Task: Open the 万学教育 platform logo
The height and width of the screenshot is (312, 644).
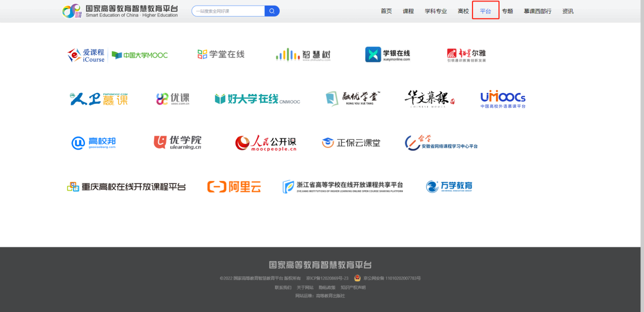Action: tap(449, 186)
